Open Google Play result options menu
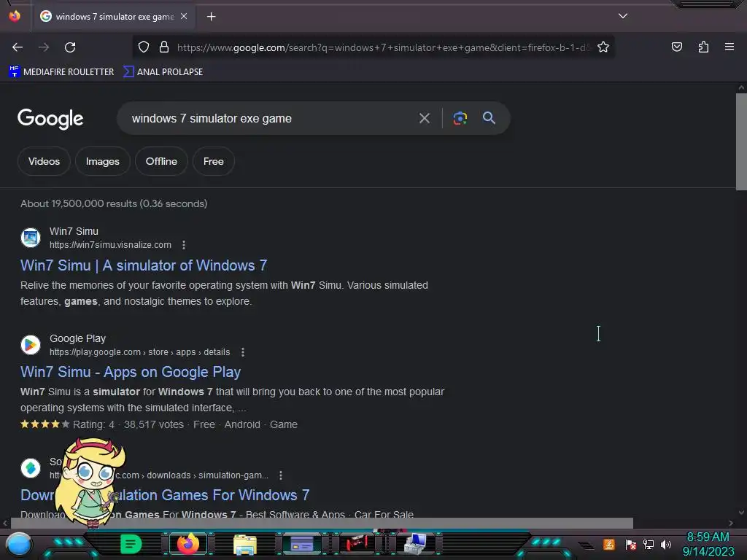747x560 pixels. tap(243, 352)
